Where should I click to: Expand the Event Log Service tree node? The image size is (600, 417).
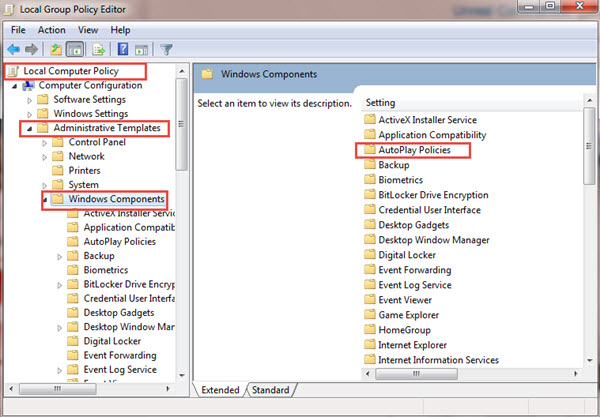(59, 370)
